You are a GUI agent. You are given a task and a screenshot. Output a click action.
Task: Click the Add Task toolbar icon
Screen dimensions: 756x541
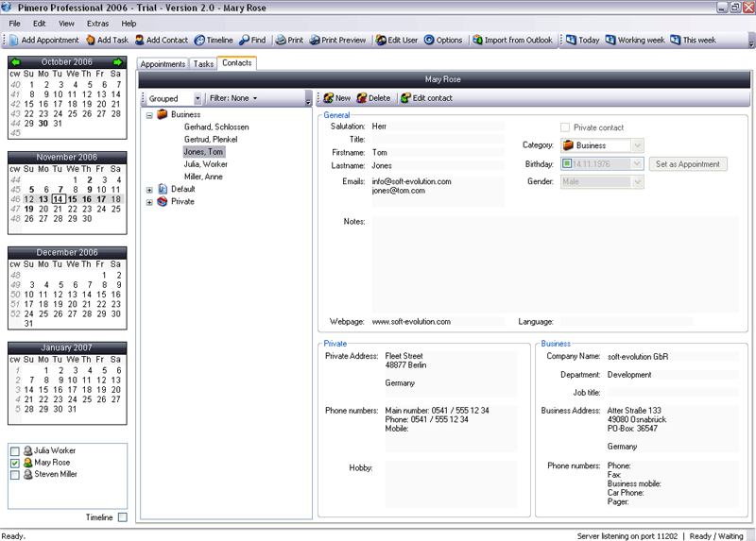coord(91,40)
